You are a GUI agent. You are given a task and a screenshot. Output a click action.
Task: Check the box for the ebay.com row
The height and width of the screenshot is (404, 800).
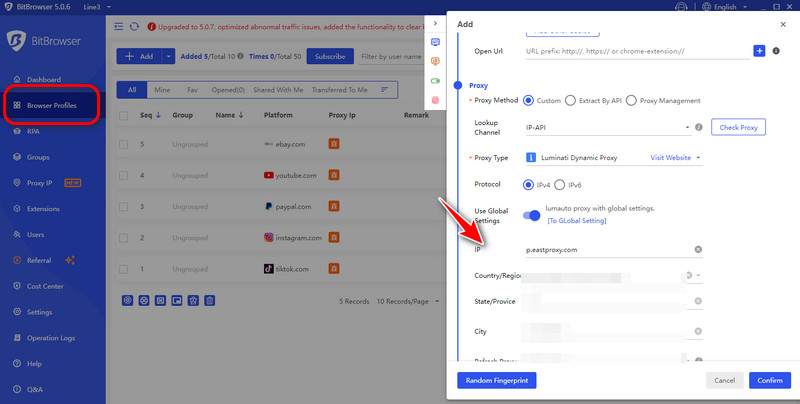click(123, 144)
